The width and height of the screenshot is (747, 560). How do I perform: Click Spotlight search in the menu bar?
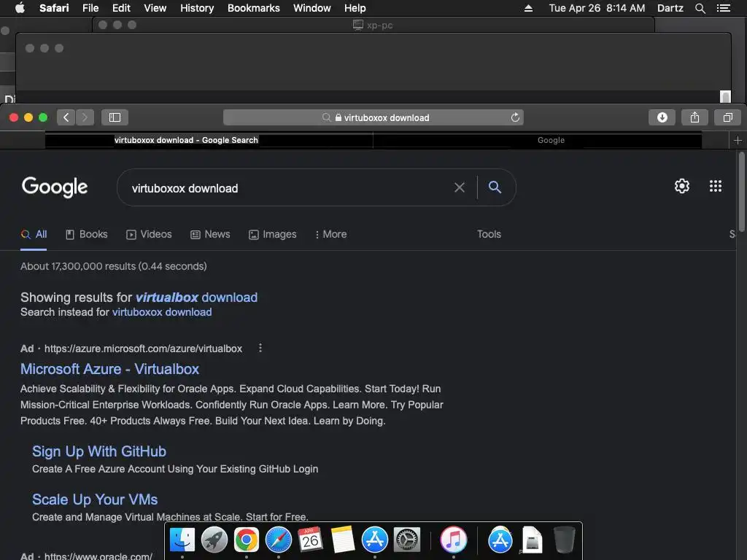pyautogui.click(x=700, y=8)
